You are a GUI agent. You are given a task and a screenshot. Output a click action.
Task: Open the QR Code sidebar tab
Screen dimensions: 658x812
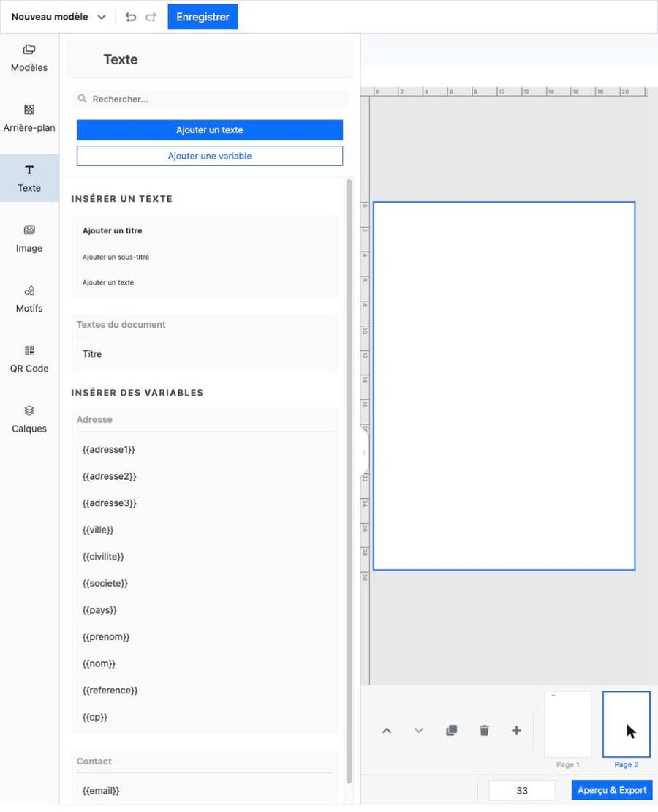click(x=29, y=359)
